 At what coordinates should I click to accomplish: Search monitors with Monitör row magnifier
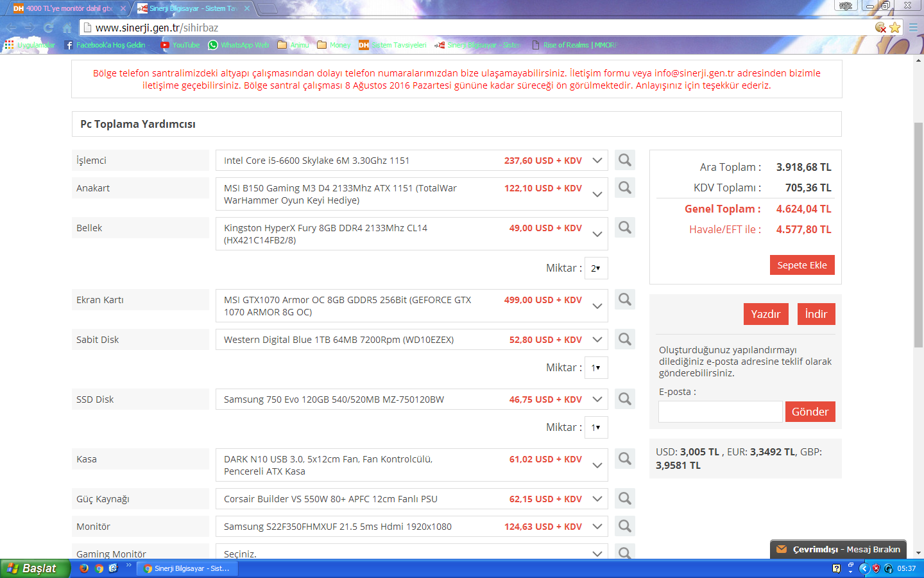(x=625, y=526)
